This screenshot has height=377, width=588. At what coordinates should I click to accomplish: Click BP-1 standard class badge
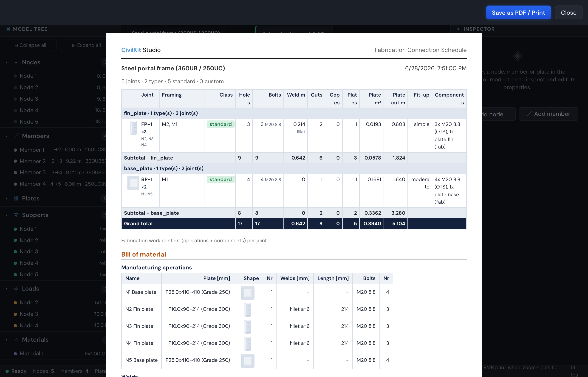[221, 180]
